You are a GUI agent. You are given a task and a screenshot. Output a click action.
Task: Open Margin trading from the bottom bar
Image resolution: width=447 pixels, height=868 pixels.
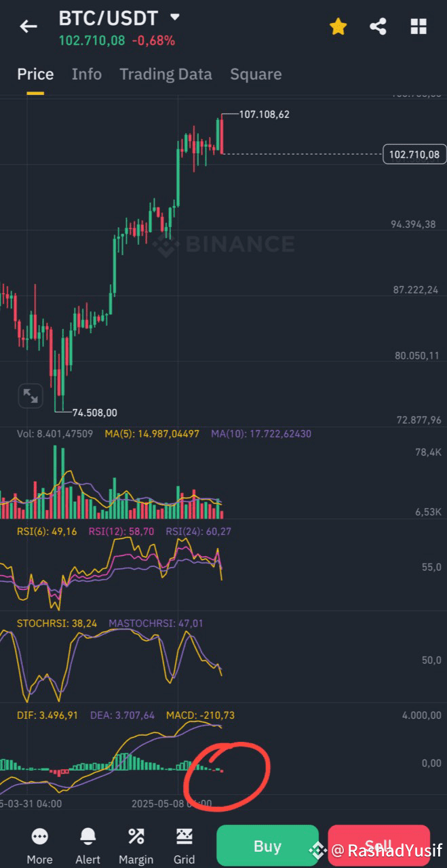coord(136,844)
